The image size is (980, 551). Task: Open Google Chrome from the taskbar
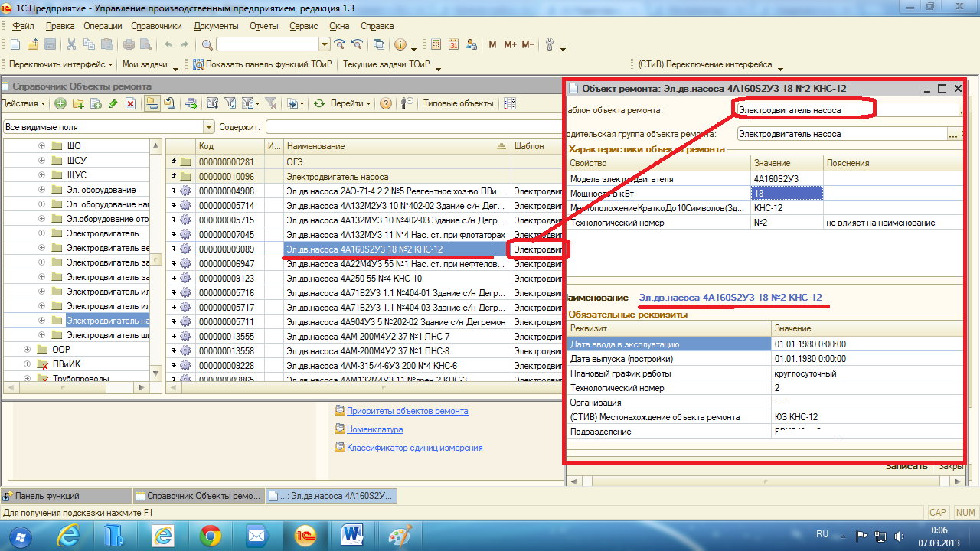[x=211, y=535]
